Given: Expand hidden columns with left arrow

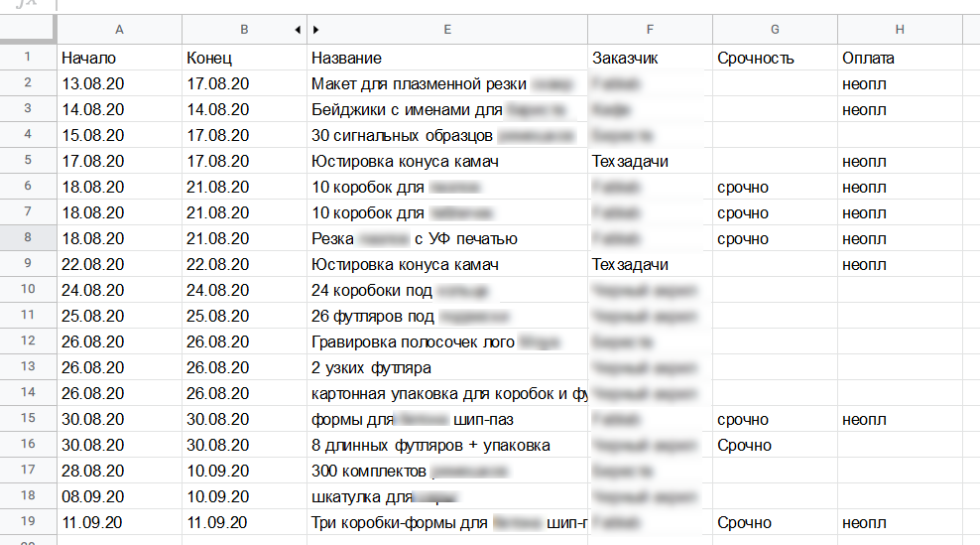Looking at the screenshot, I should 298,30.
